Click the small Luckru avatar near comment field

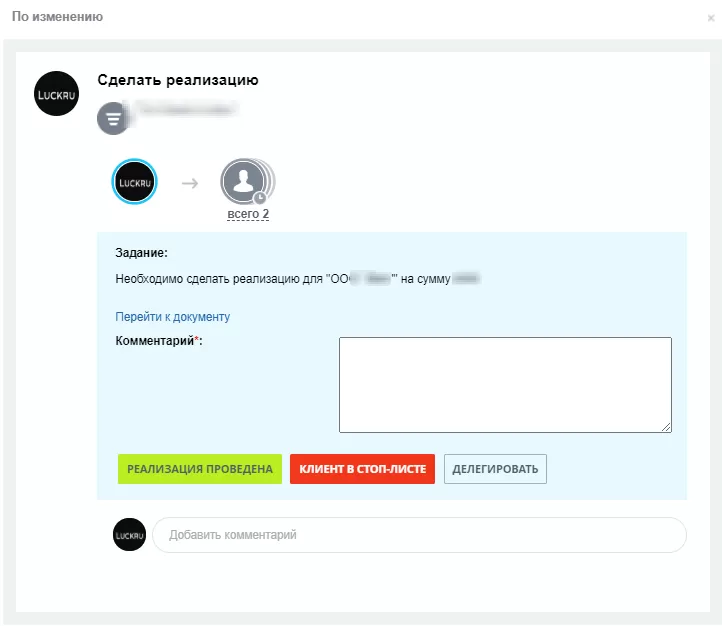coord(130,535)
